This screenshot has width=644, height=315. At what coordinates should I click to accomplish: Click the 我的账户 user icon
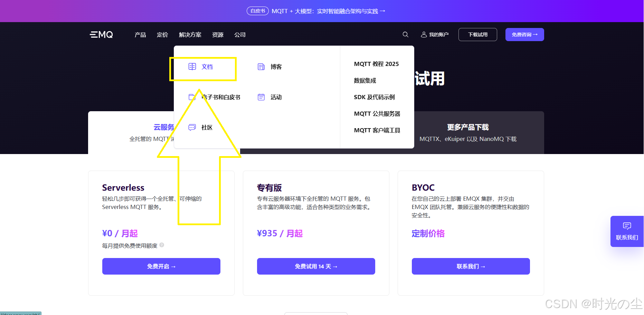tap(424, 35)
